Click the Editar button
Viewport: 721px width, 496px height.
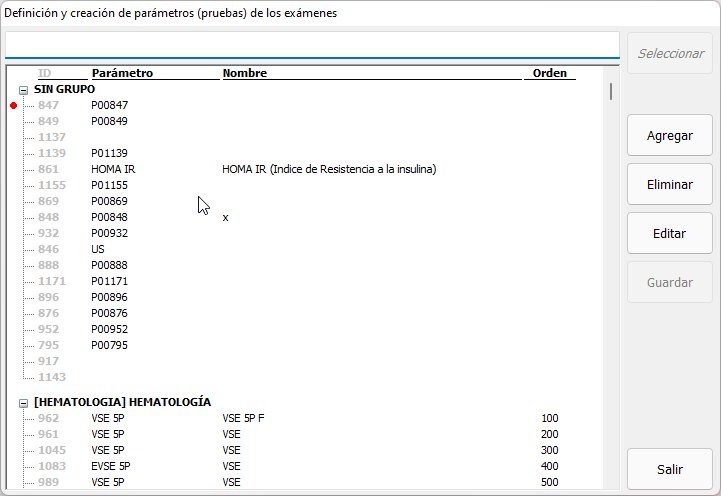pyautogui.click(x=669, y=233)
